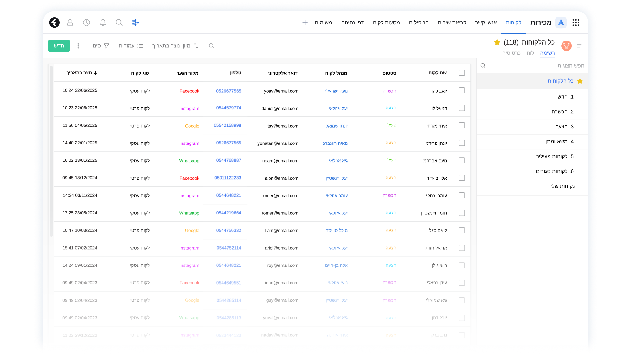This screenshot has height=364, width=631.
Task: Open the recent history clock icon
Action: click(x=86, y=23)
